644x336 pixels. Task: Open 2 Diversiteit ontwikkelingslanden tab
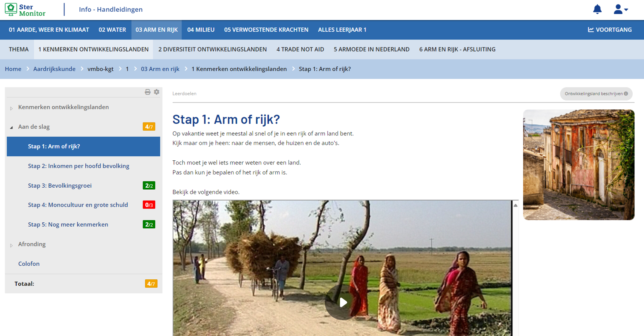[x=213, y=49]
